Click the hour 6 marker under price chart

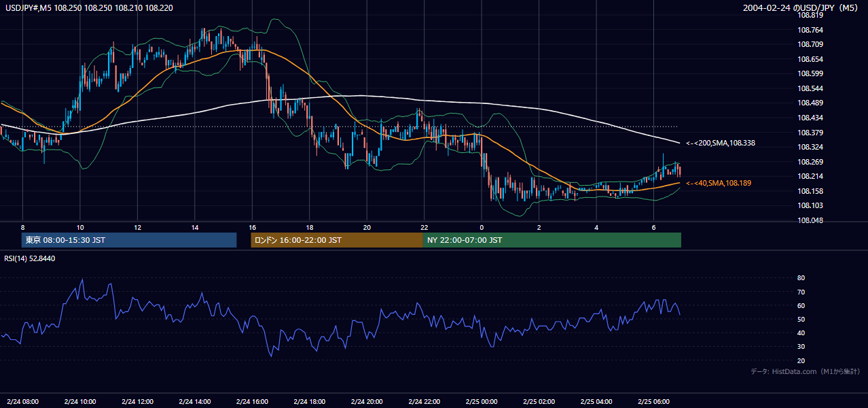tap(654, 227)
